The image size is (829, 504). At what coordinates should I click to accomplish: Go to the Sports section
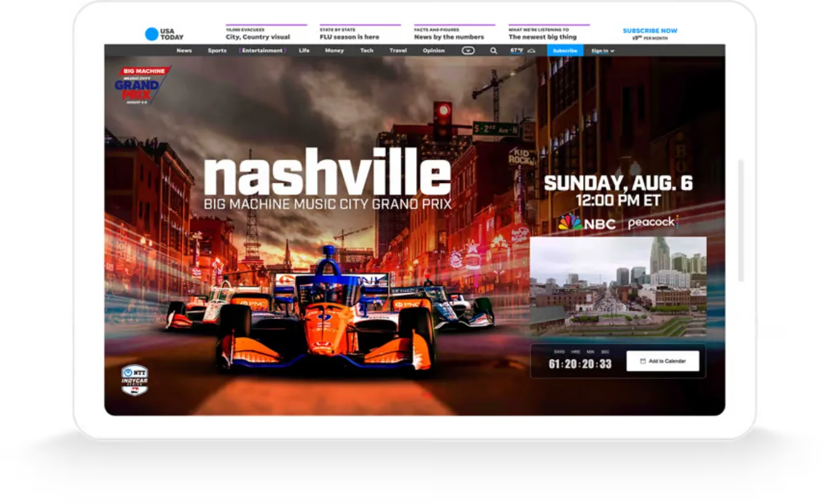[217, 50]
